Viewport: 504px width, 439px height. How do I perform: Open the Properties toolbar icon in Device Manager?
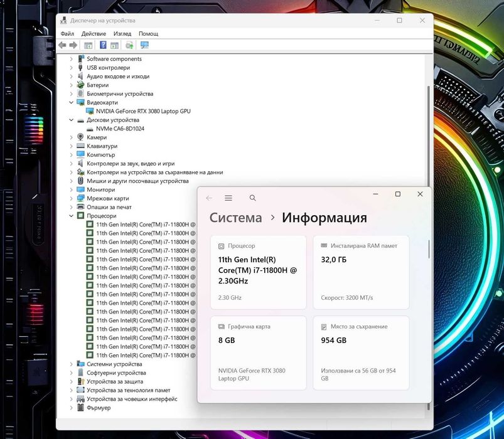[88, 45]
